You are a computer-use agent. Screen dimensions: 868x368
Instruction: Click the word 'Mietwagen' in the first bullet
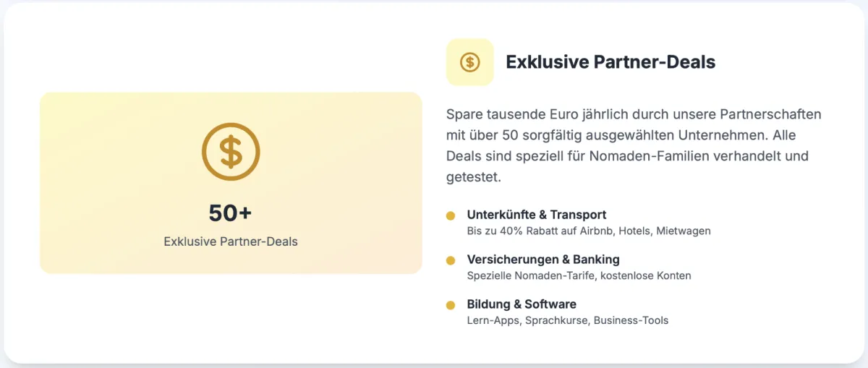[684, 231]
